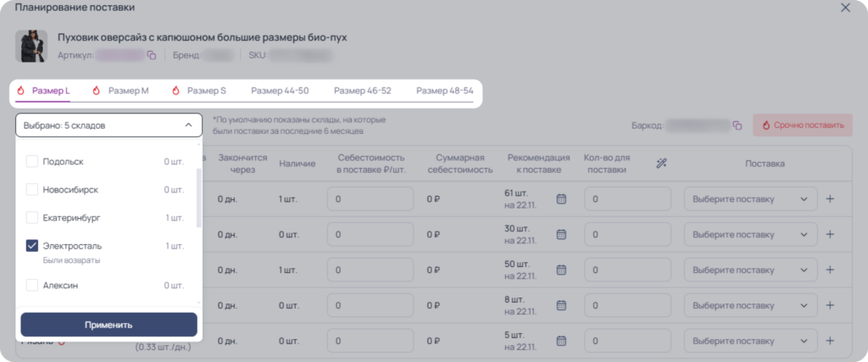The width and height of the screenshot is (868, 362).
Task: Check the Подольск warehouse checkbox
Action: coord(32,161)
